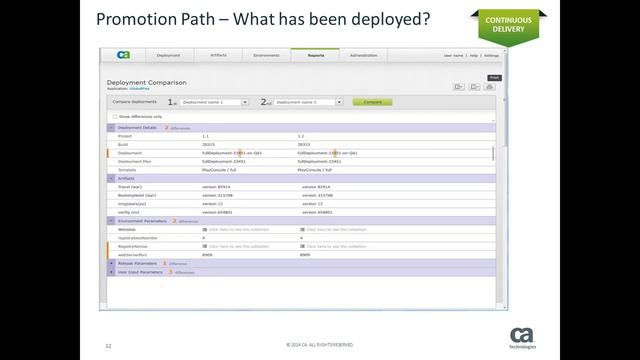Select the Reports tab

pyautogui.click(x=316, y=55)
